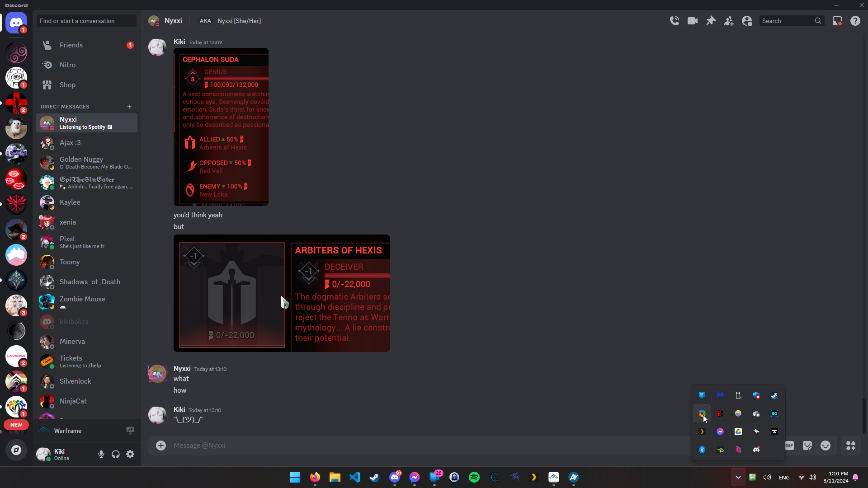Click the chat Search field
Image resolution: width=868 pixels, height=488 pixels.
(x=792, y=21)
